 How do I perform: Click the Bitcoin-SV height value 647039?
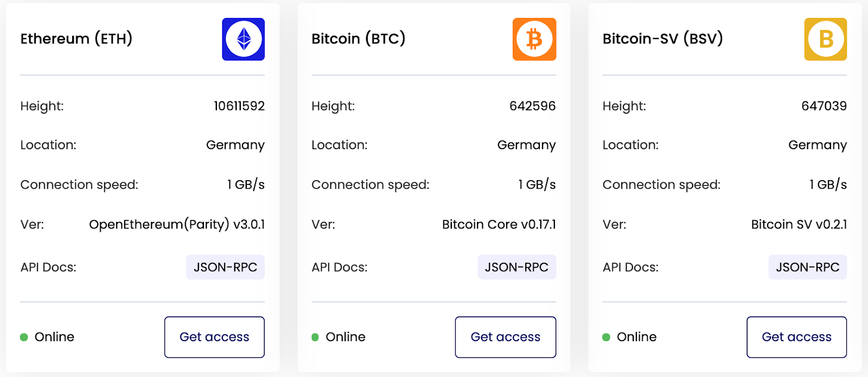click(824, 106)
